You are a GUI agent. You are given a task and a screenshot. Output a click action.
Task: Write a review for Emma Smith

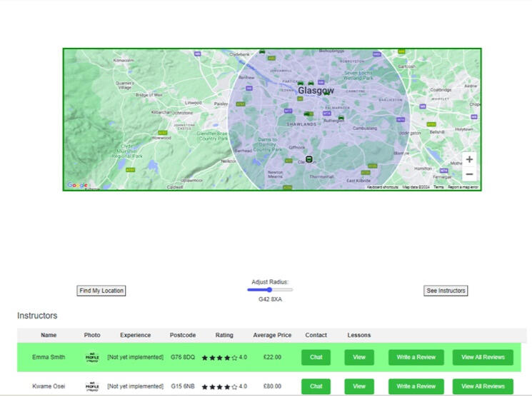click(x=416, y=357)
